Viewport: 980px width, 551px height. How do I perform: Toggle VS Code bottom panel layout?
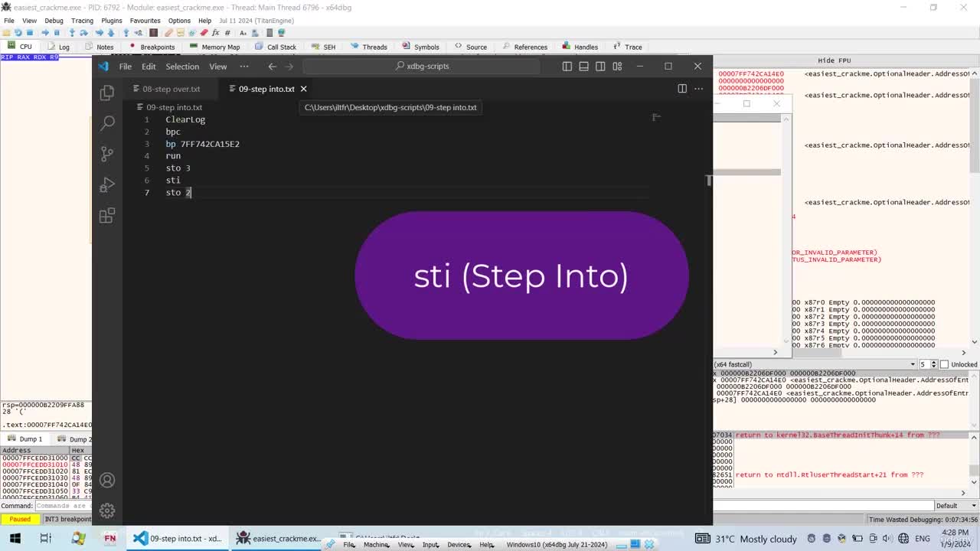[x=583, y=67]
